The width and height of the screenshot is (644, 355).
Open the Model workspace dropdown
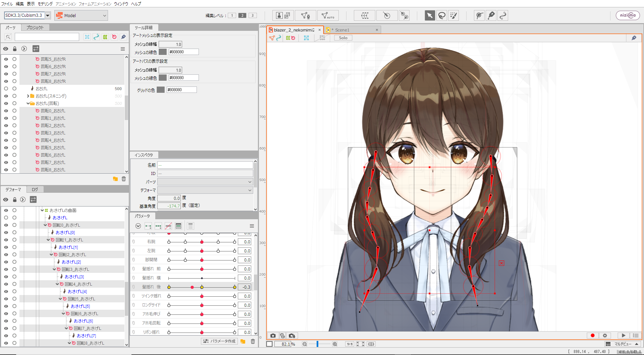81,15
